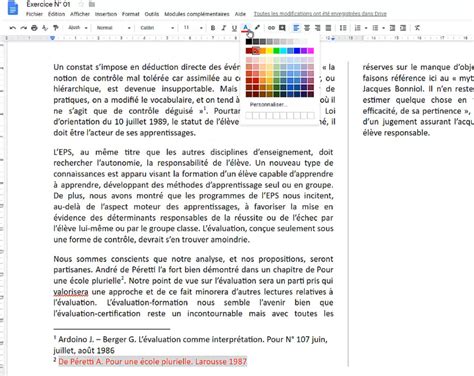The height and width of the screenshot is (376, 474).
Task: Open the Fichier menu
Action: click(34, 14)
